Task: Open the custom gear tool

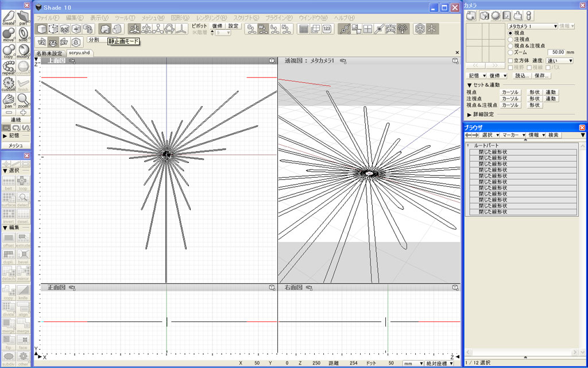Action: (x=9, y=84)
